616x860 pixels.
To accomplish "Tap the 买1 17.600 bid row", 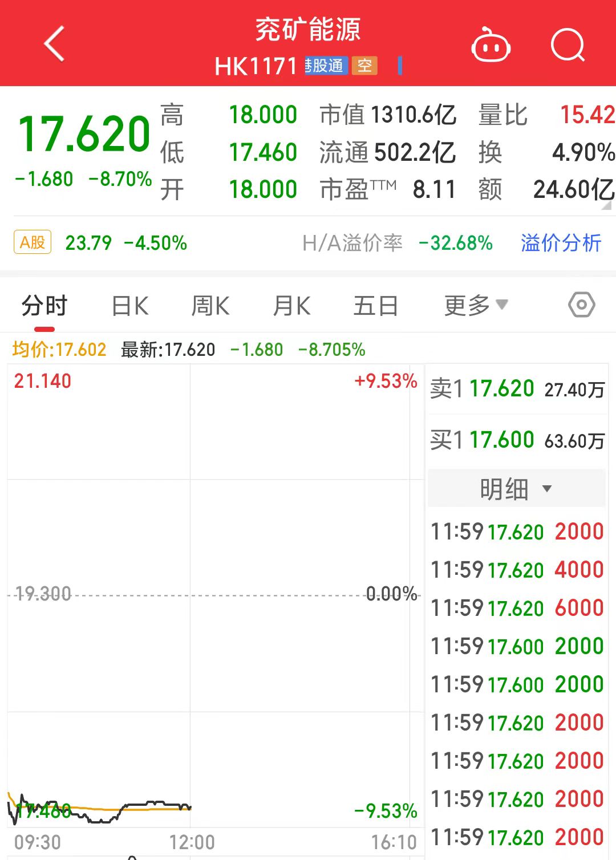I will 517,440.
